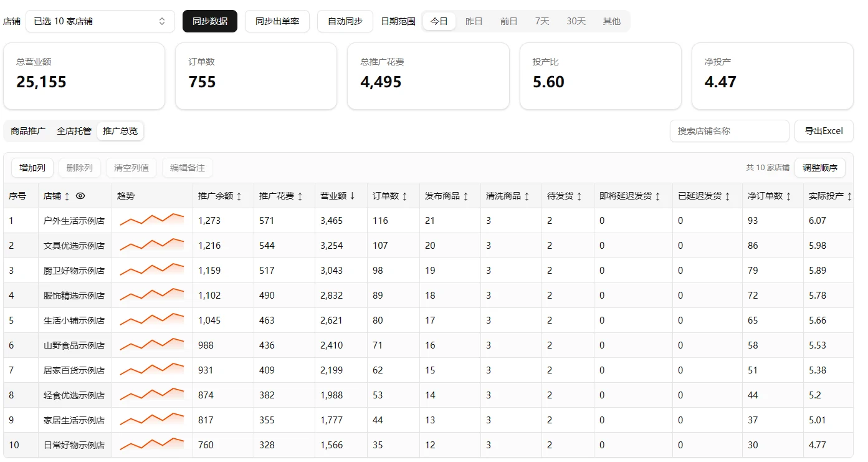Sort by 发布商品 column arrows

pos(465,196)
